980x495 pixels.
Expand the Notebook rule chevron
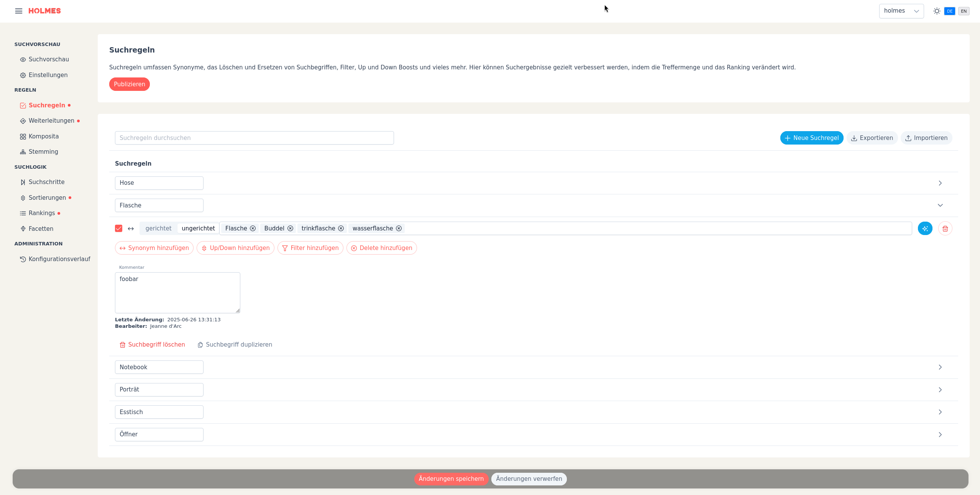pyautogui.click(x=940, y=367)
